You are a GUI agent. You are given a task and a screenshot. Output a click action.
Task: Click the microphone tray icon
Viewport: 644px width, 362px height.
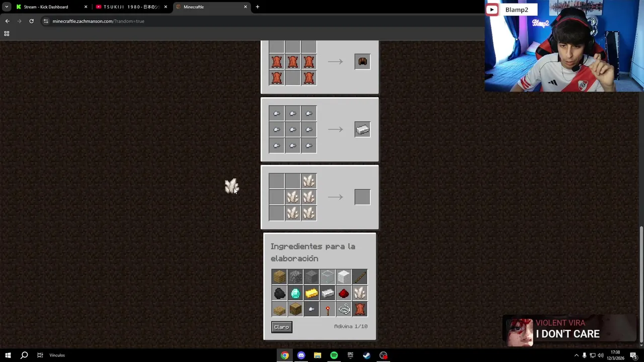pos(584,355)
